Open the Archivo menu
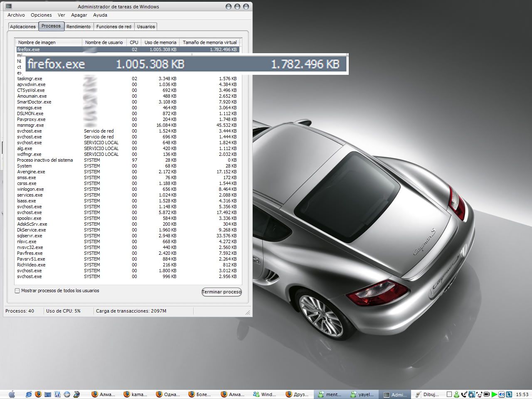The image size is (532, 399). (16, 15)
